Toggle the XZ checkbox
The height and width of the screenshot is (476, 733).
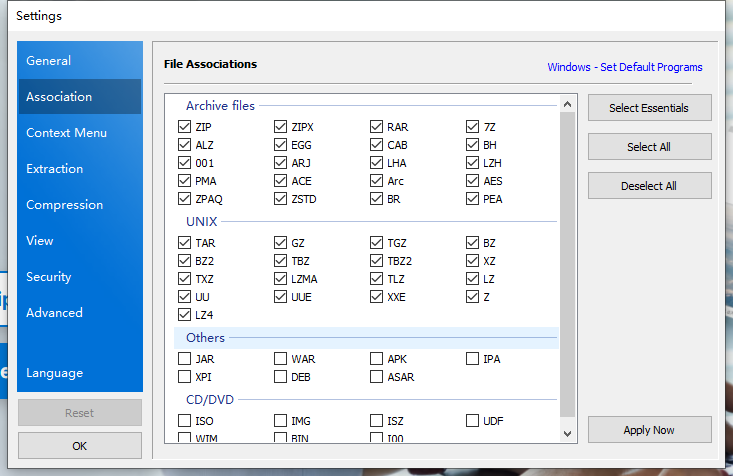pyautogui.click(x=473, y=261)
